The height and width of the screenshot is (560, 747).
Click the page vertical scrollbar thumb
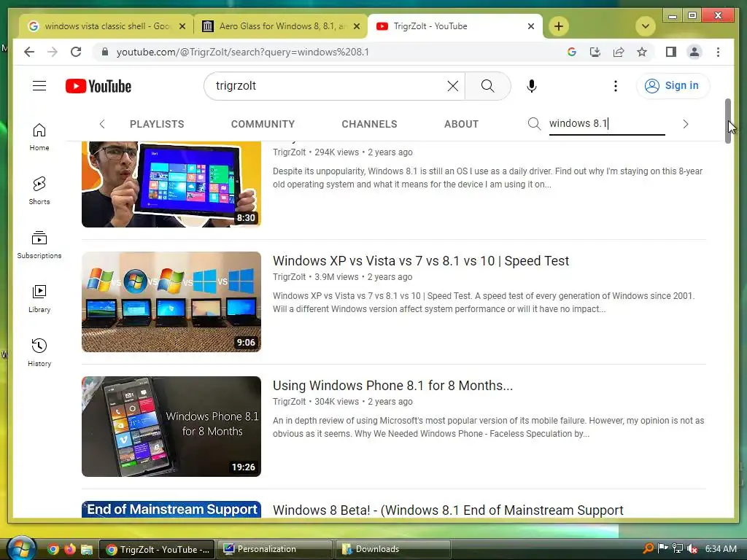728,120
